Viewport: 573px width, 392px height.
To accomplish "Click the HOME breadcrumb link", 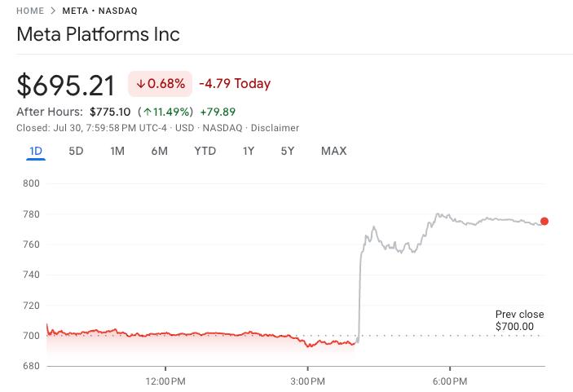I will [30, 11].
